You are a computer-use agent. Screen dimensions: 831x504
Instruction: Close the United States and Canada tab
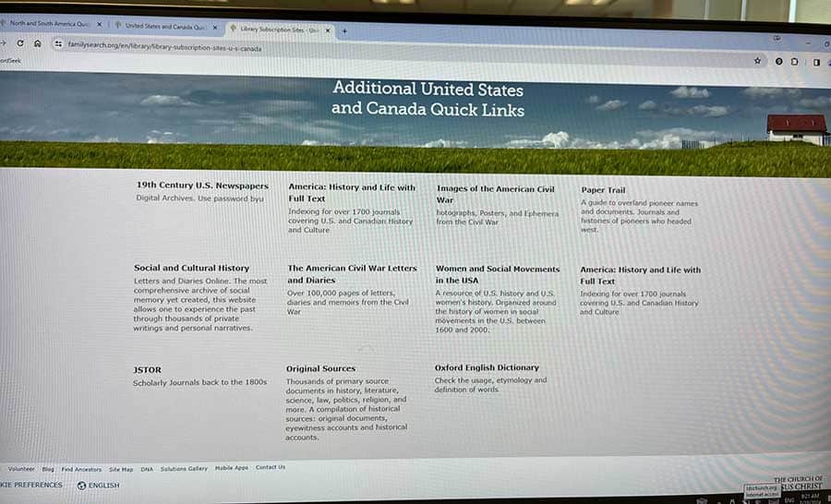pos(215,27)
